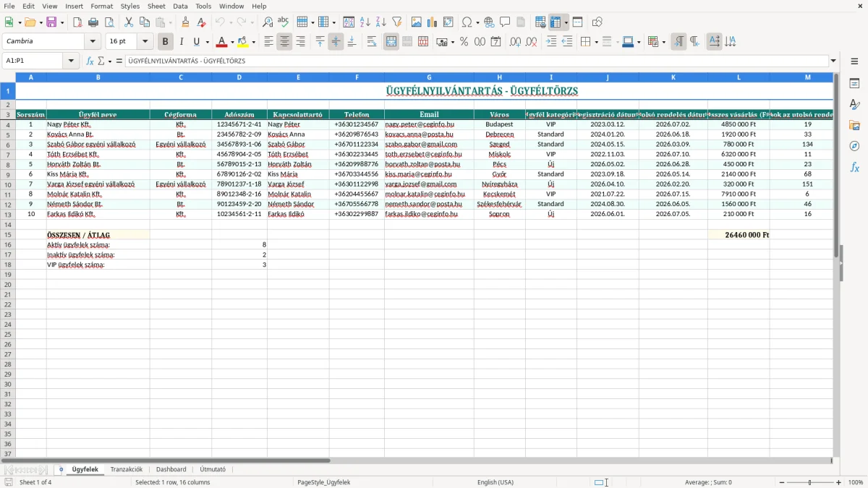Toggle Left-To-Right text direction
The height and width of the screenshot is (488, 868).
[678, 42]
